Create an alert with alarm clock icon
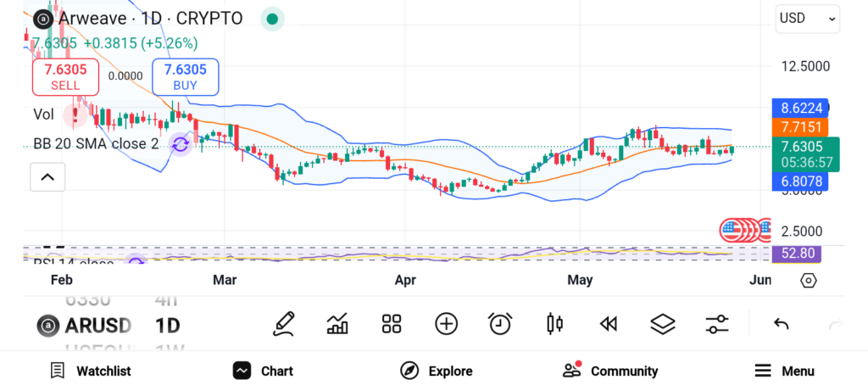This screenshot has width=868, height=391. 500,324
